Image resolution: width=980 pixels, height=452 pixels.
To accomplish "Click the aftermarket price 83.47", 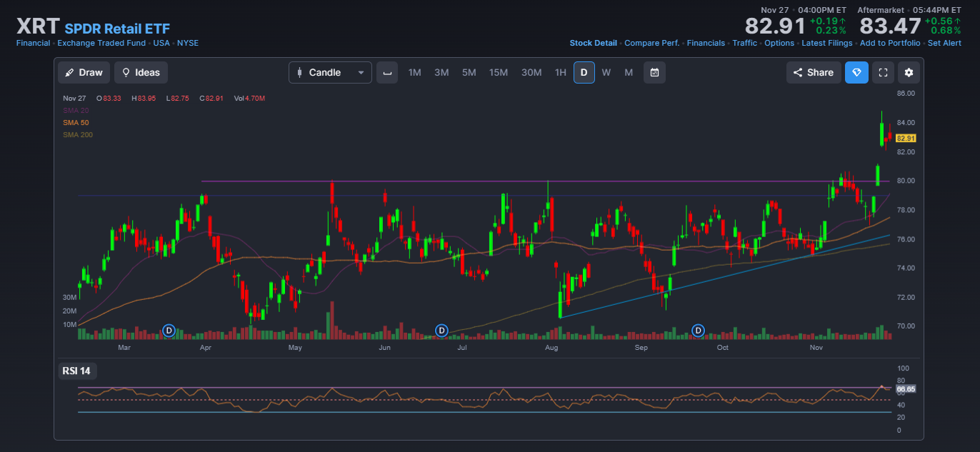I will (890, 26).
